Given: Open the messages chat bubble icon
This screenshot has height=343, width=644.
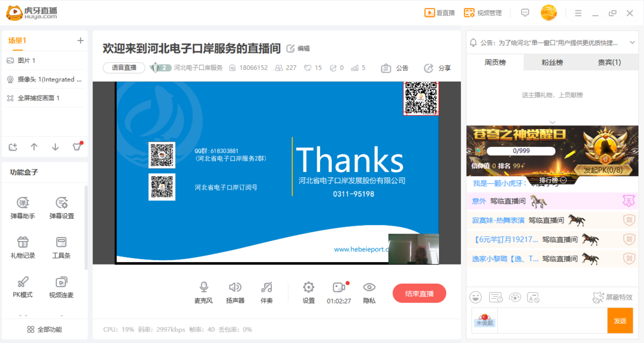Looking at the screenshot, I should (525, 13).
